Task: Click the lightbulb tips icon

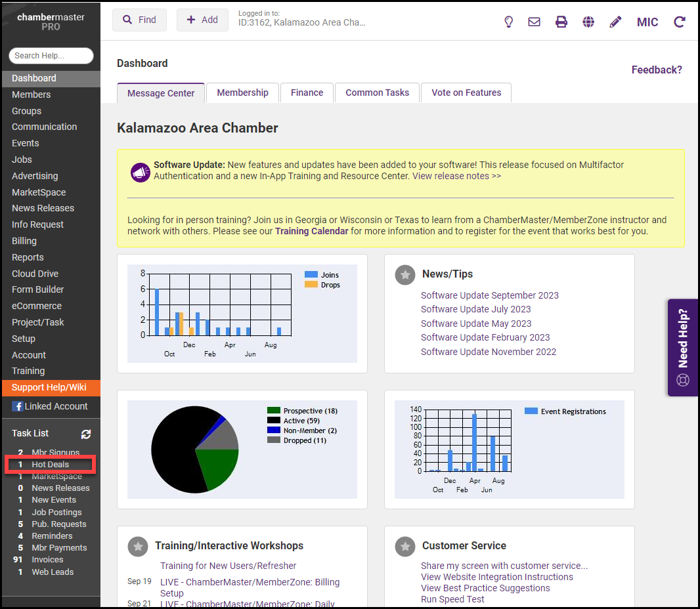Action: [508, 22]
